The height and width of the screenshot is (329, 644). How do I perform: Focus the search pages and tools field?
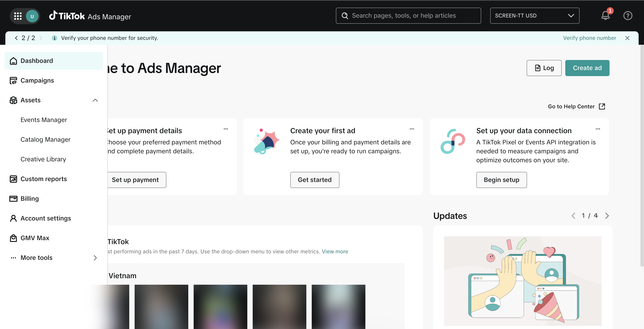point(409,16)
